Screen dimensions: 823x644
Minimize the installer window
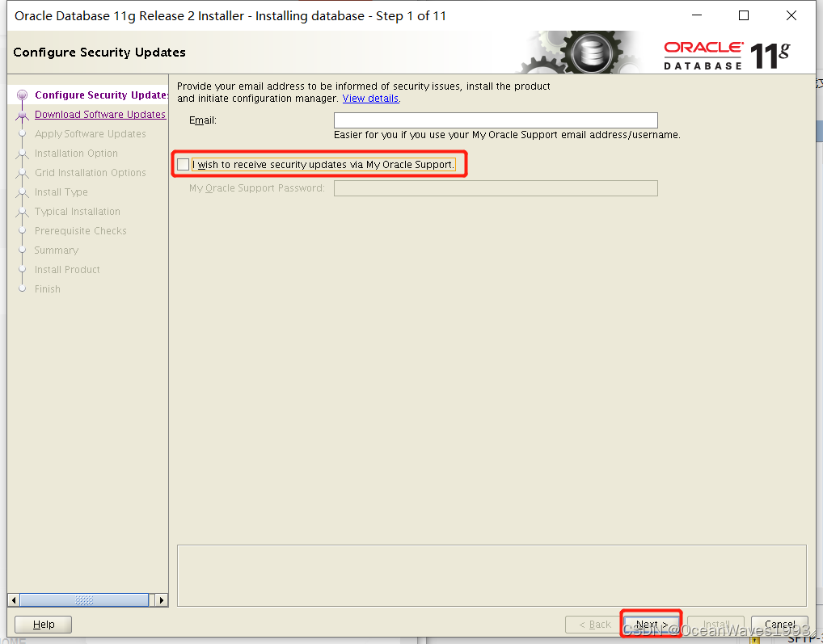coord(697,15)
